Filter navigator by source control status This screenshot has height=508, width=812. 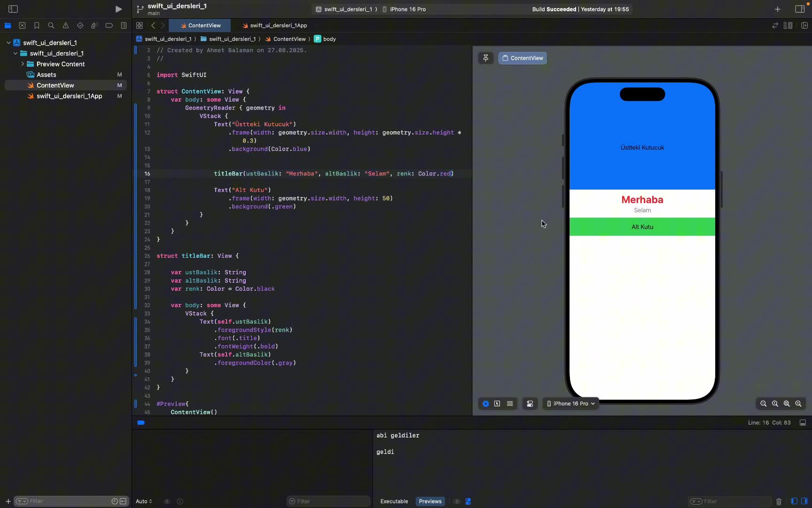123,501
